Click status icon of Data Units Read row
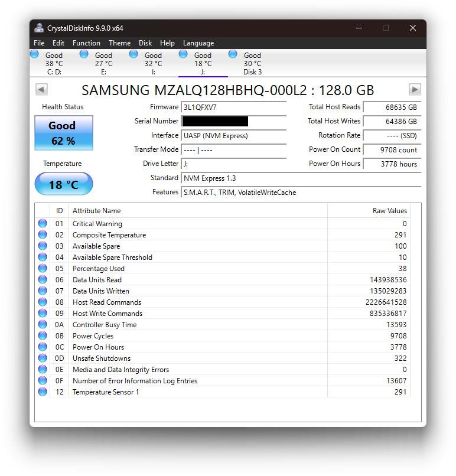 pos(43,279)
